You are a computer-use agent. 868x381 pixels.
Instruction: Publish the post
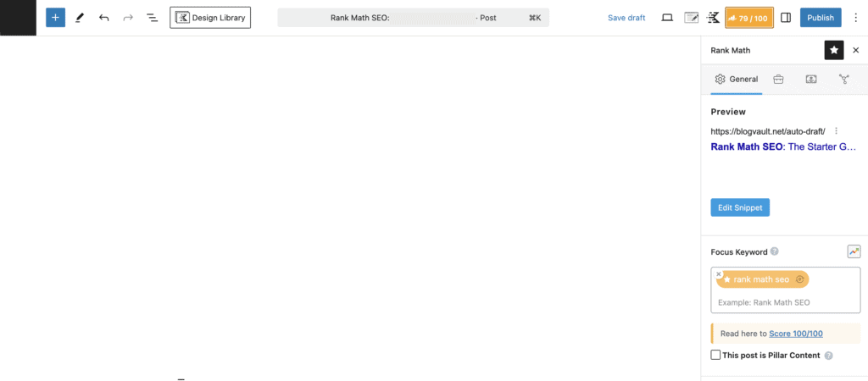821,18
